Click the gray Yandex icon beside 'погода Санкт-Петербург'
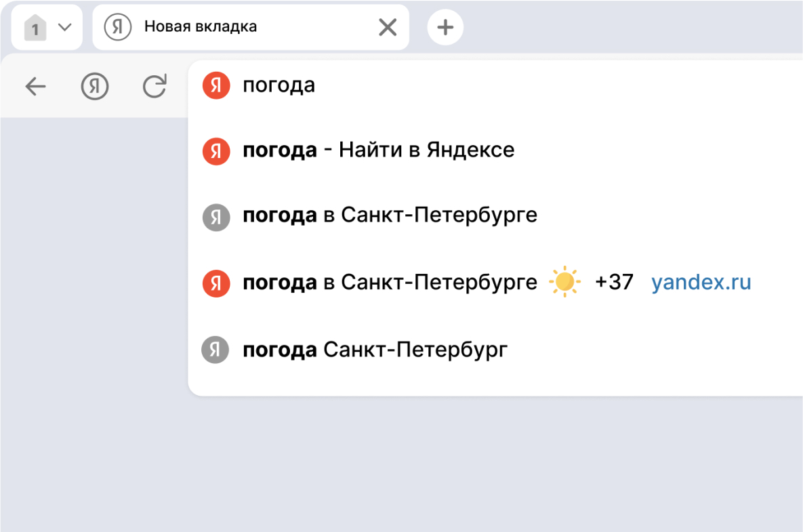 point(215,350)
